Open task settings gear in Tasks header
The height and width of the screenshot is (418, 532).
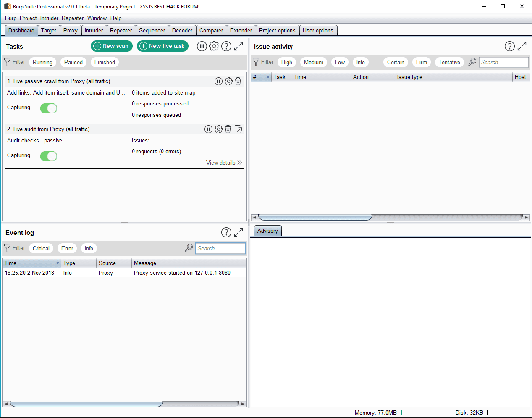tap(214, 46)
